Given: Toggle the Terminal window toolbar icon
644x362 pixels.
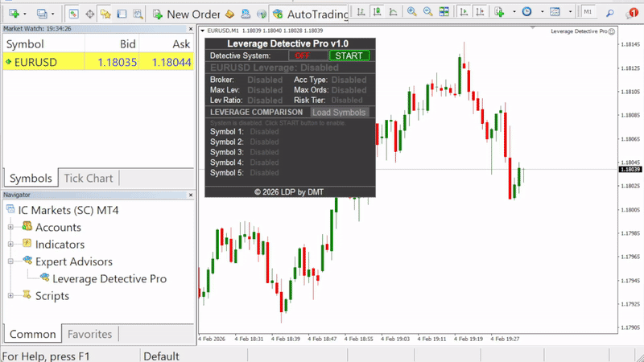Looking at the screenshot, I should [122, 14].
